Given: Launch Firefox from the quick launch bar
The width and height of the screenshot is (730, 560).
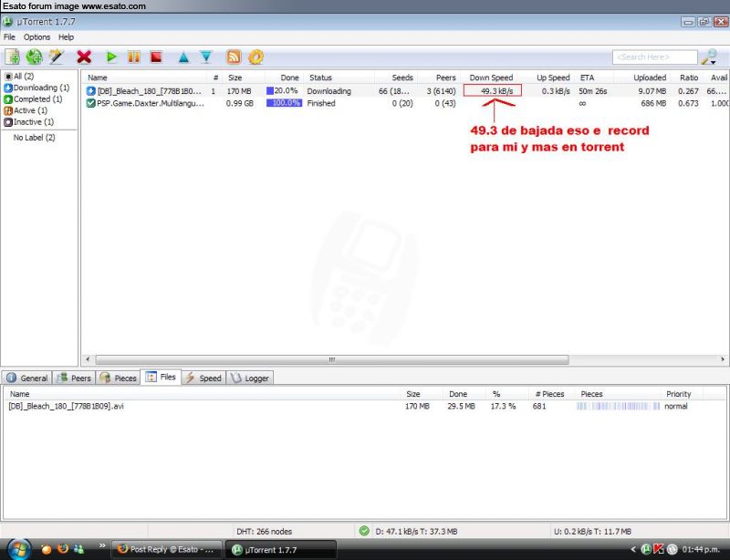Looking at the screenshot, I should point(62,549).
